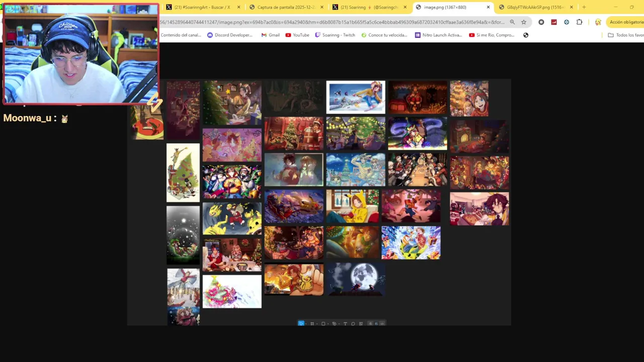
Task: Click the blue circular extension icon
Action: [567, 22]
